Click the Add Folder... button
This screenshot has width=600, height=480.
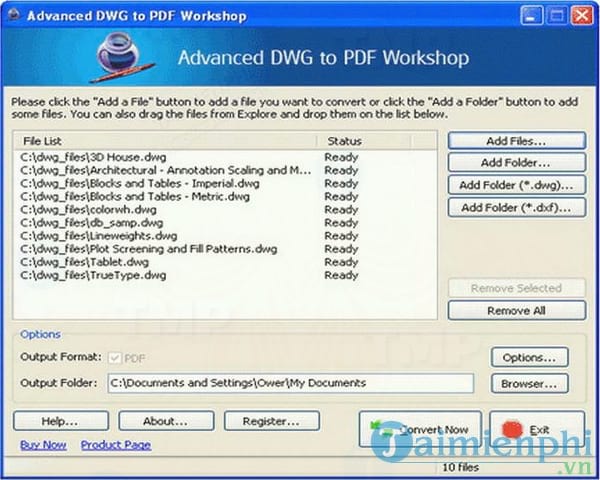[517, 163]
